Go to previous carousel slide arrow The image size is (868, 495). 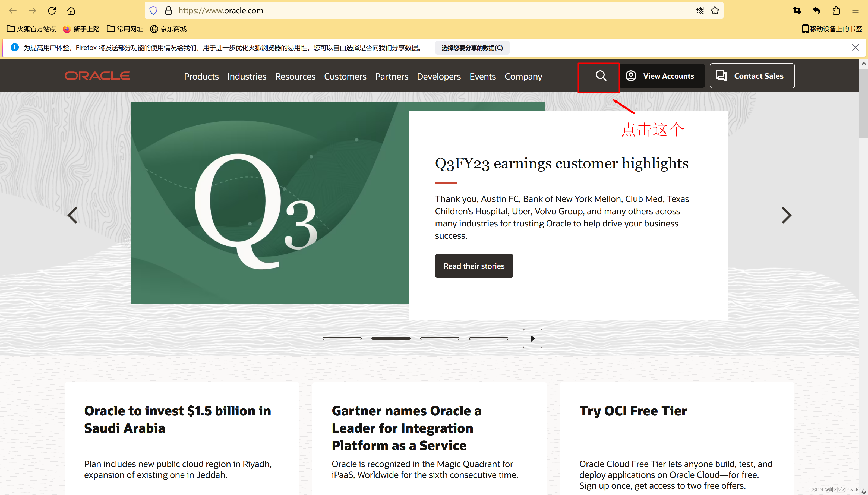72,215
